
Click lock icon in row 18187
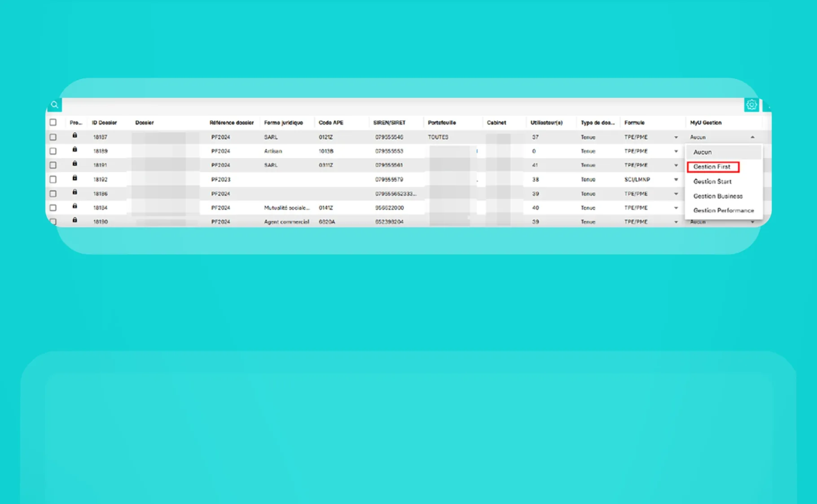[75, 136]
